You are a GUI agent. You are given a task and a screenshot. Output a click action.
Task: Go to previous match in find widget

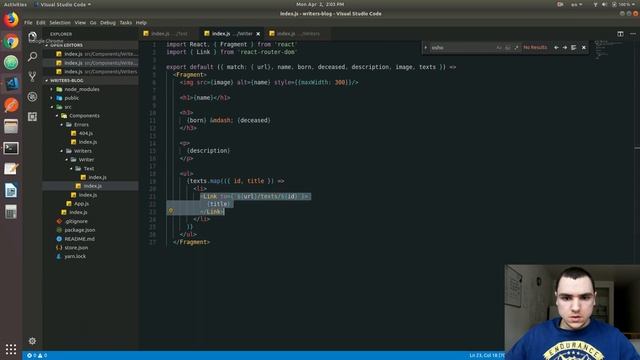[556, 48]
